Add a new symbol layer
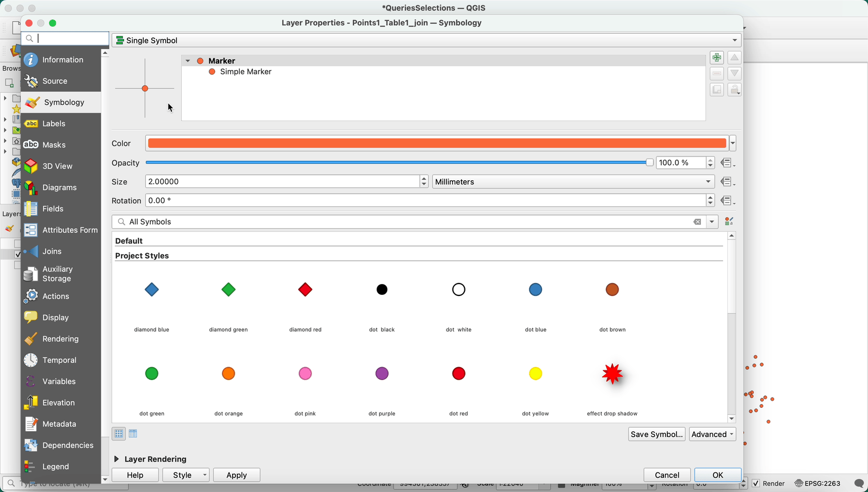Image resolution: width=868 pixels, height=492 pixels. point(717,58)
